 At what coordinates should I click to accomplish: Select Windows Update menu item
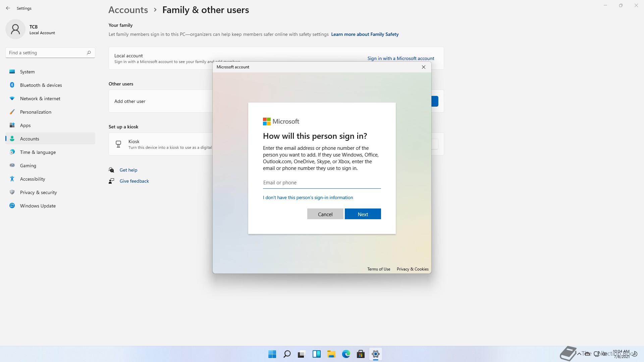tap(50, 206)
